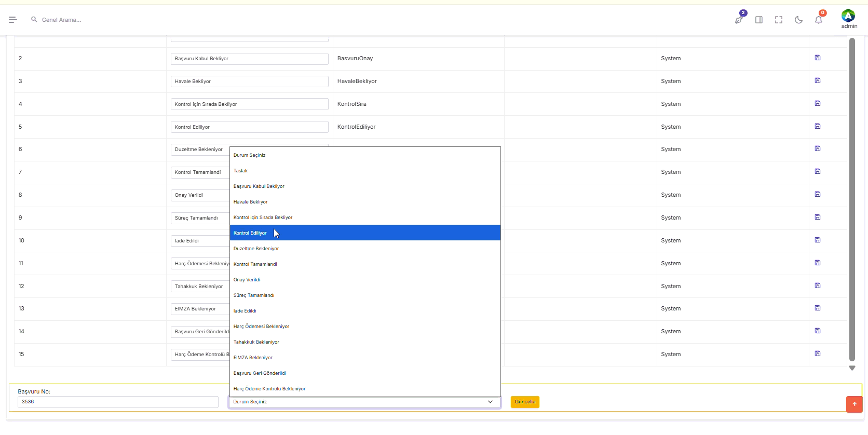The width and height of the screenshot is (868, 435).
Task: Edit row 4 'Kontrol için Sırada Bekliyor' field
Action: point(249,104)
